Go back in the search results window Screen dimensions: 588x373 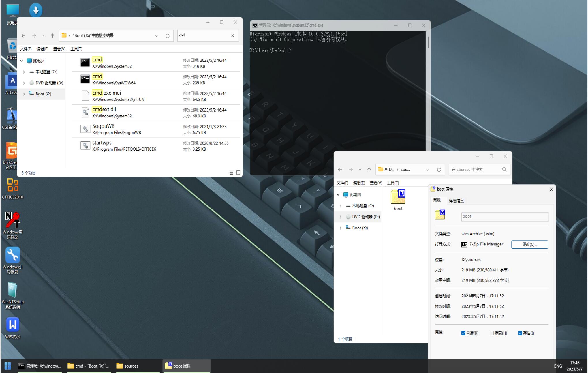23,35
